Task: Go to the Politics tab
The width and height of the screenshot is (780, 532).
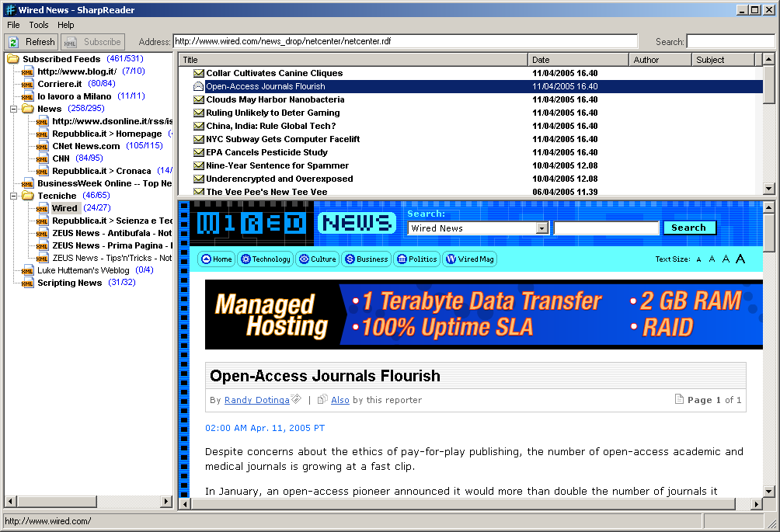Action: 417,259
